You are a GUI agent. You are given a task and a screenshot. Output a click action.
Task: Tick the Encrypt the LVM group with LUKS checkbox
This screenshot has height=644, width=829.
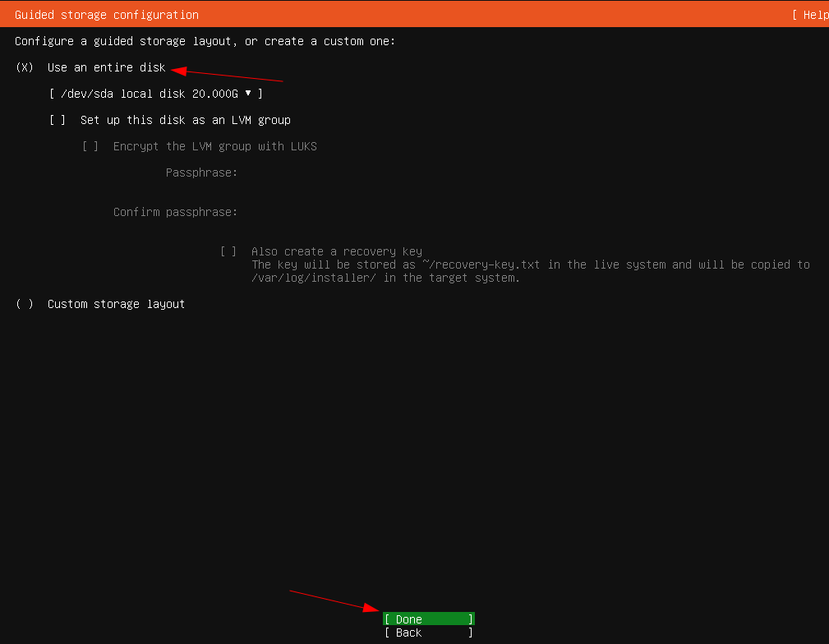(x=90, y=146)
